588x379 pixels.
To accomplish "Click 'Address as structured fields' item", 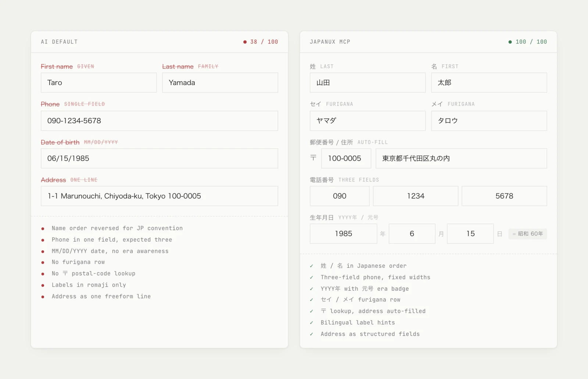I will click(370, 334).
